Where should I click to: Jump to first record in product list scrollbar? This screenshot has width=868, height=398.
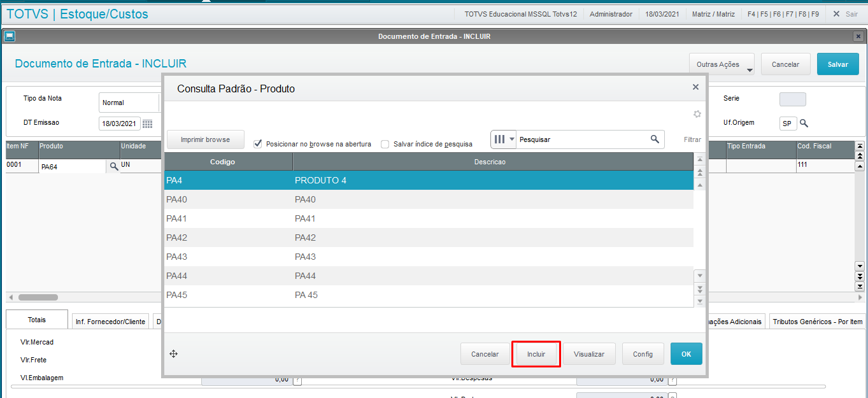701,160
